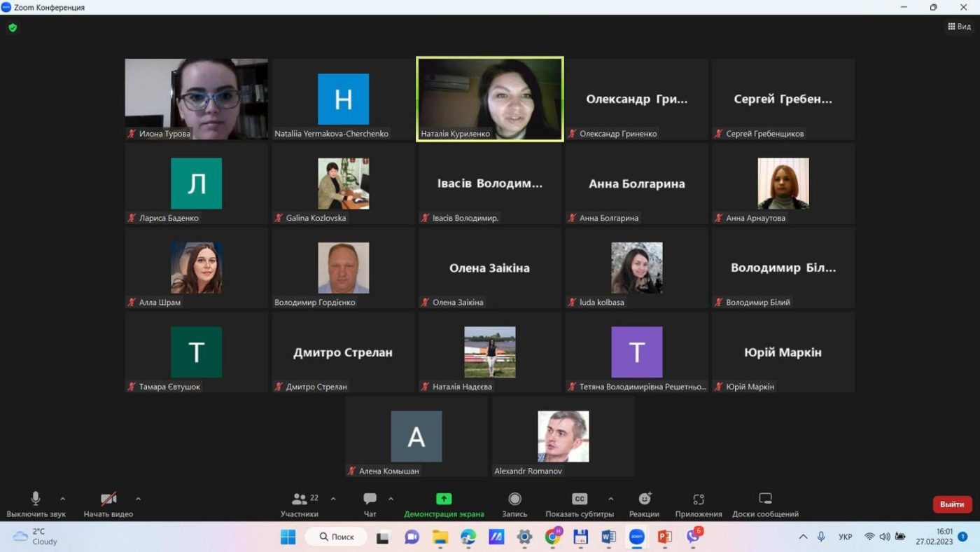
Task: Expand chat options arrow beside Чат
Action: (391, 499)
